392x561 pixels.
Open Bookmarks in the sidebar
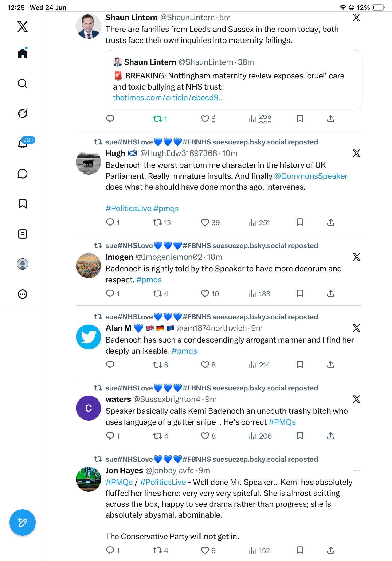point(23,204)
